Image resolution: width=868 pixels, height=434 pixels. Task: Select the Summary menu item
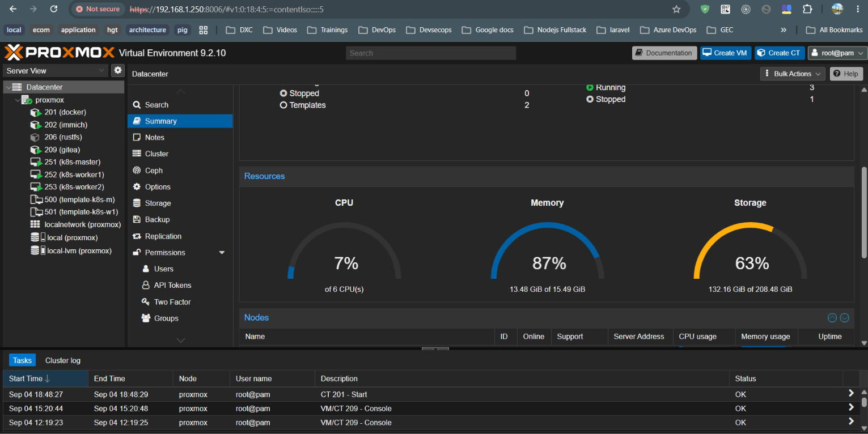point(180,121)
